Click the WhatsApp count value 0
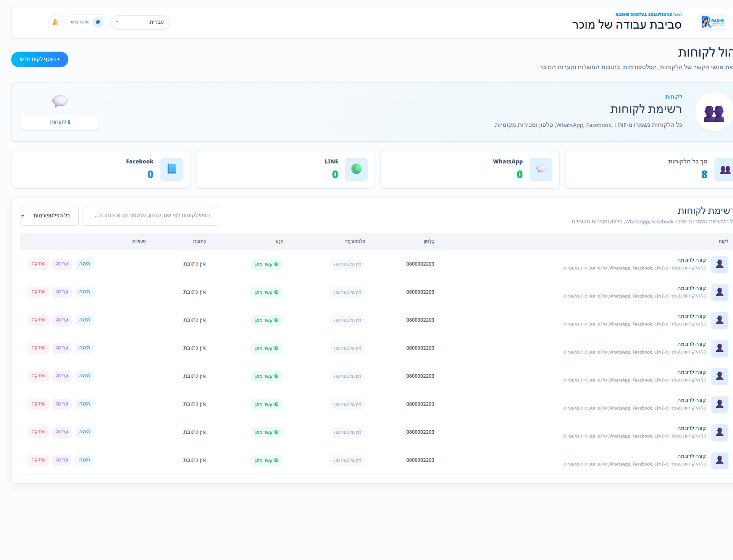Viewport: 733px width, 560px height. tap(520, 174)
